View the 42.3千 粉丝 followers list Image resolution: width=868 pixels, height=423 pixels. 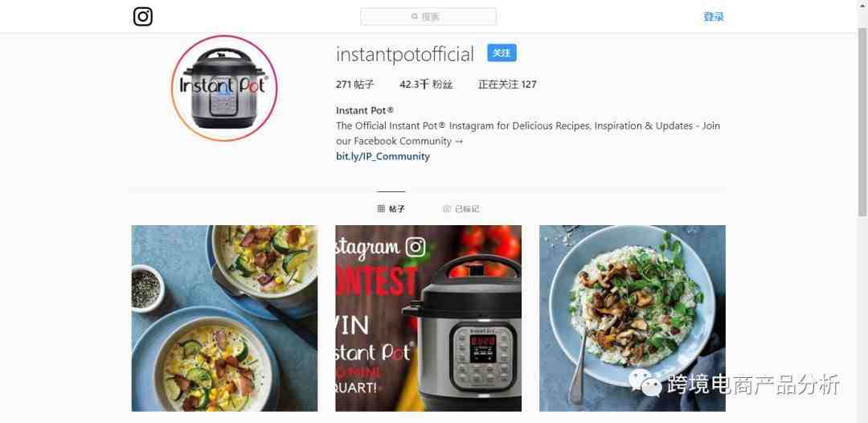point(426,84)
